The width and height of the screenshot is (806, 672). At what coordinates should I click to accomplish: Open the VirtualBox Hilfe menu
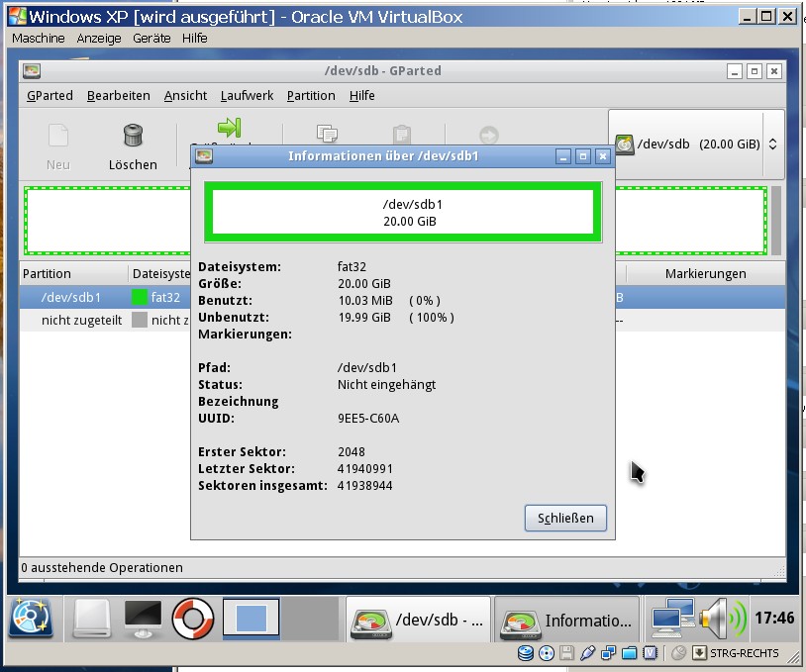pos(195,38)
